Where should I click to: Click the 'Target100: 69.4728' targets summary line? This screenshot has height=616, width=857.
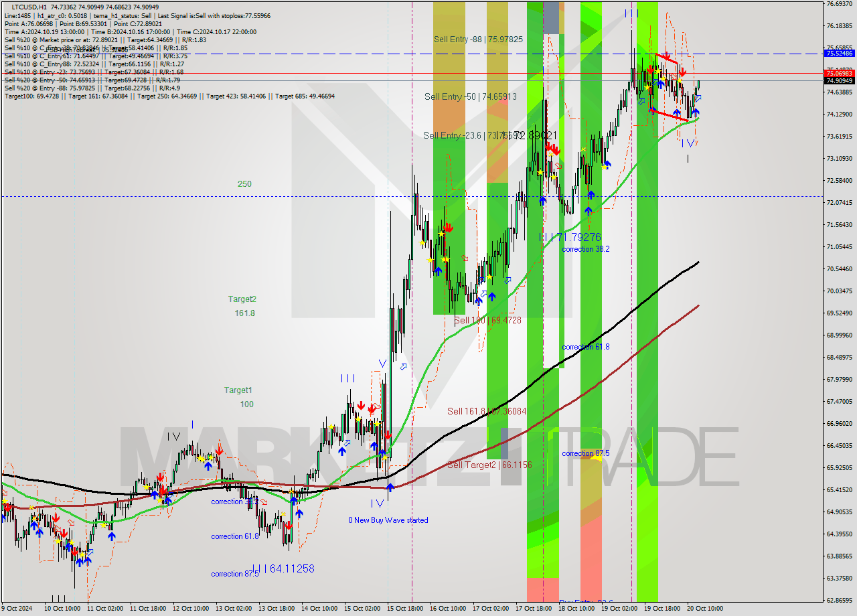click(x=169, y=96)
